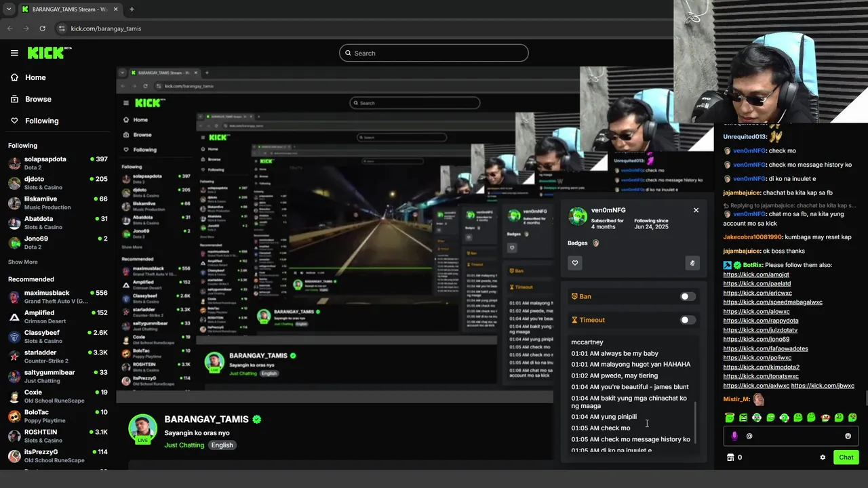Open Jono69 Dota 2 channel
This screenshot has height=488, width=868.
pos(58,243)
